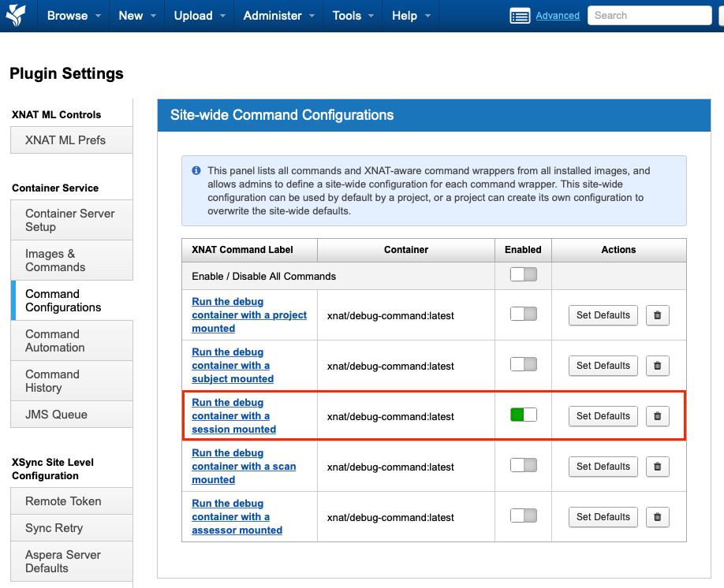Enable the scan mounted command toggle
This screenshot has width=724, height=588.
(x=523, y=465)
